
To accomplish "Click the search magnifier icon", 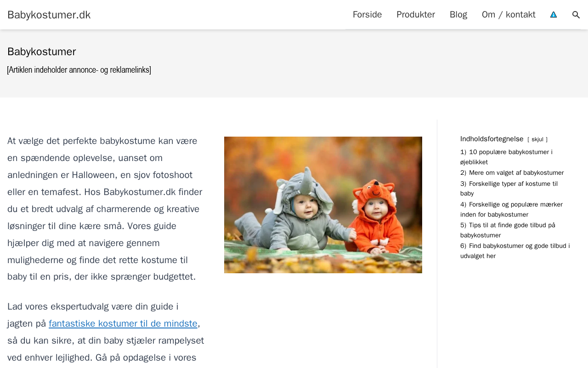I will 576,15.
